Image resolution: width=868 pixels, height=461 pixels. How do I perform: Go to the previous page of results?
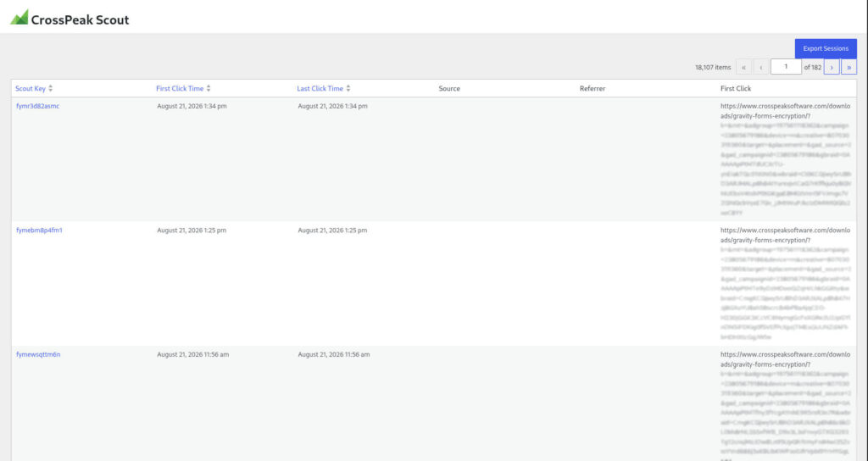pyautogui.click(x=760, y=67)
